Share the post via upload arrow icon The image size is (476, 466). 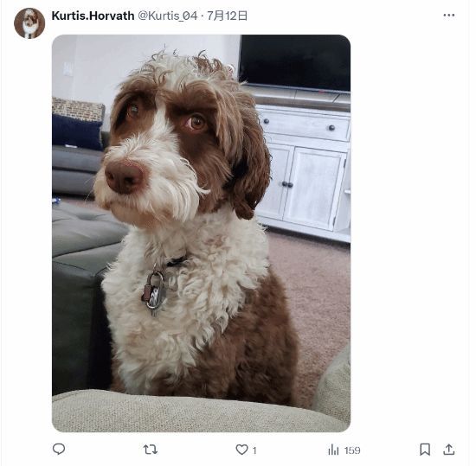[x=448, y=450]
